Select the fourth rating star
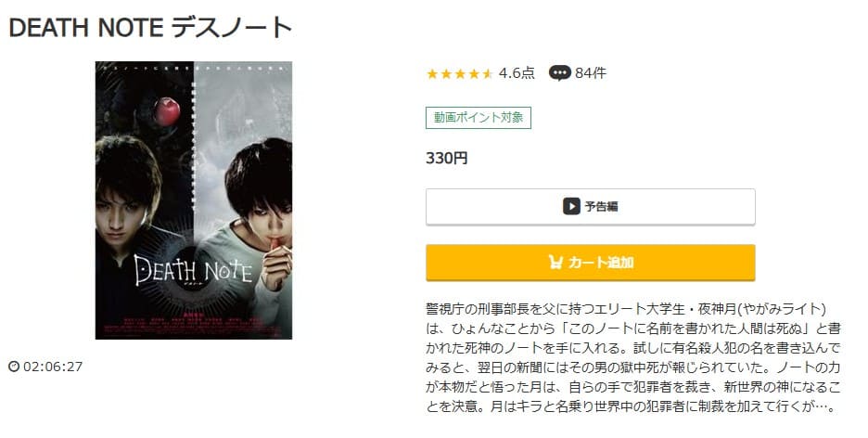The width and height of the screenshot is (868, 438). click(x=474, y=73)
